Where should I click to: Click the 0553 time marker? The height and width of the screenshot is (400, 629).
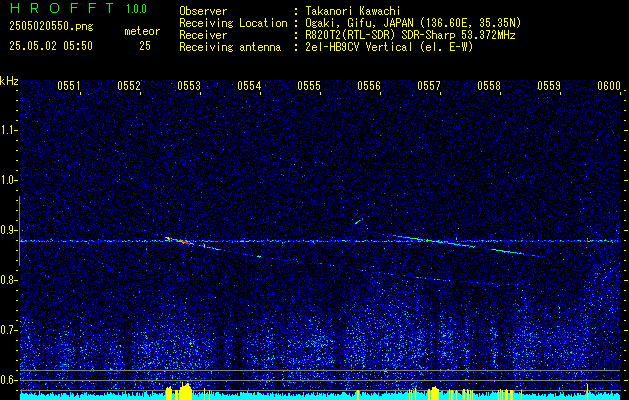(189, 86)
